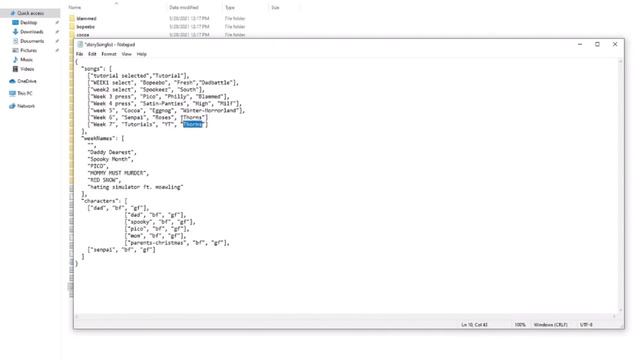Click the highlighted Thorns text in Week 7 line

click(193, 124)
